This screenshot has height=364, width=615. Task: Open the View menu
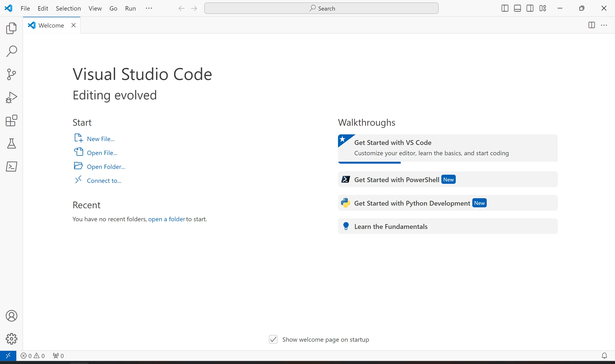pyautogui.click(x=95, y=8)
